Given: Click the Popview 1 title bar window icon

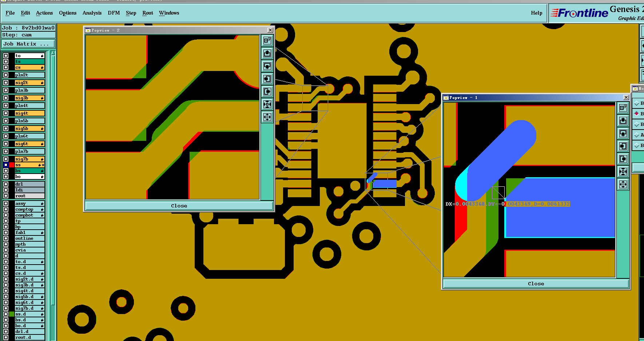Looking at the screenshot, I should tap(446, 98).
